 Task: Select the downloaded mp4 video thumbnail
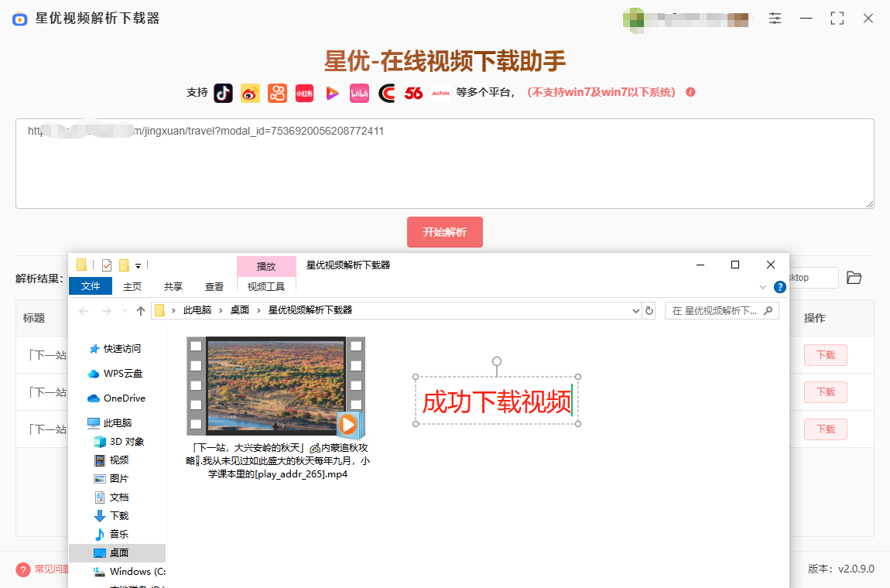click(x=276, y=387)
